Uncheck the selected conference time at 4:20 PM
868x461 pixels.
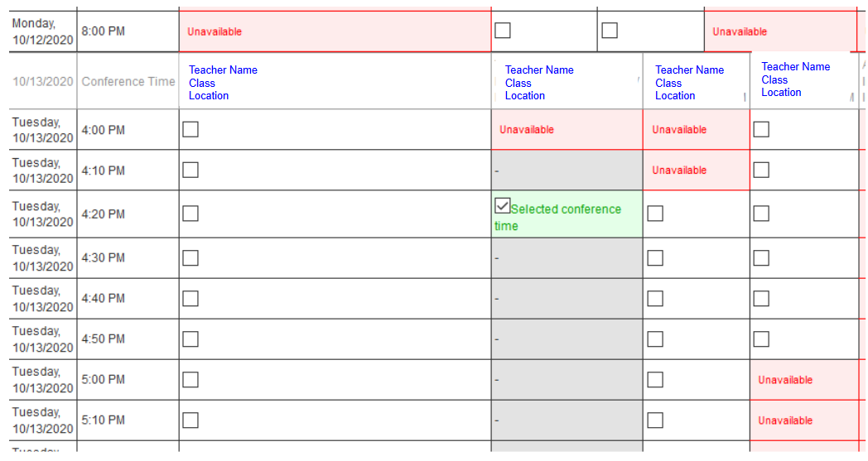(x=502, y=206)
